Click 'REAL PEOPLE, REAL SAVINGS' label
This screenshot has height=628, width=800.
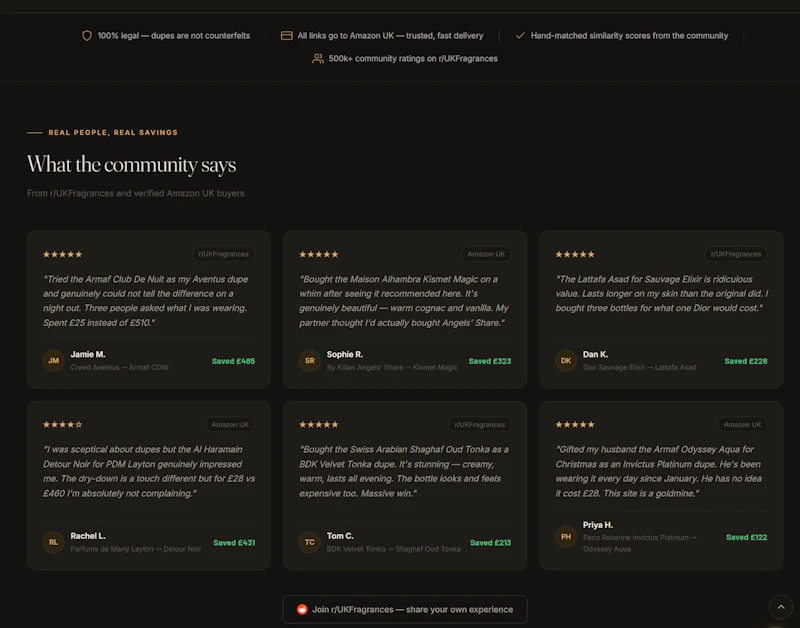click(113, 133)
